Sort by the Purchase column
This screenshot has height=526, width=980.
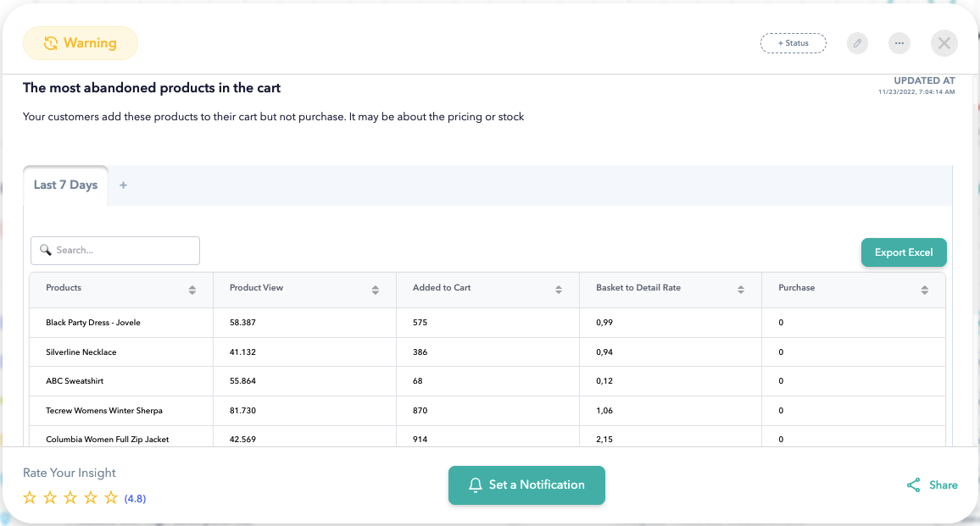924,290
